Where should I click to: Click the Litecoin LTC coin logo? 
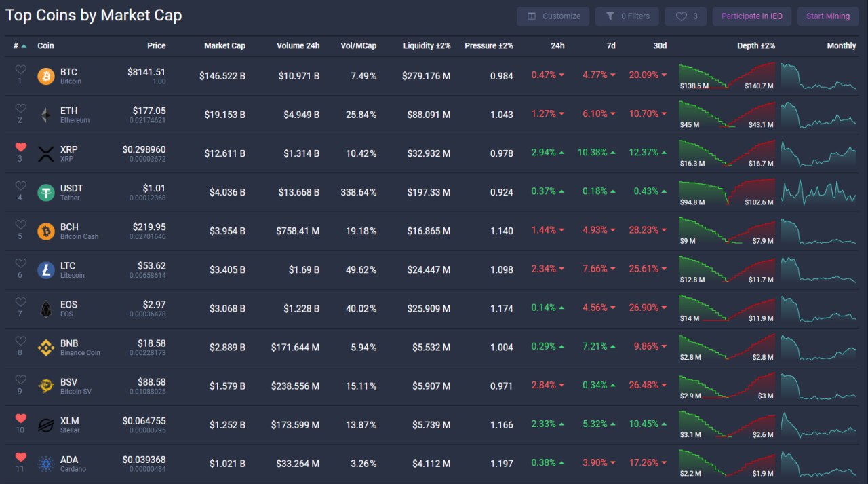(46, 269)
